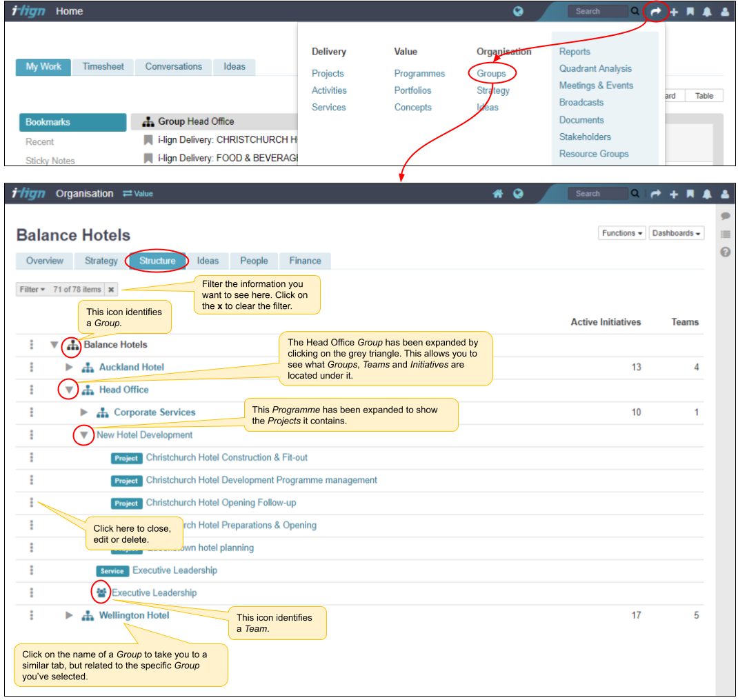This screenshot has width=738, height=700.
Task: Open Resource Groups menu entry
Action: 594,154
